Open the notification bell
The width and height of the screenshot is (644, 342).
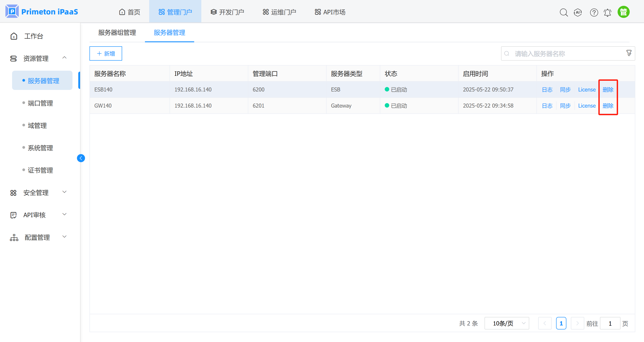point(608,12)
